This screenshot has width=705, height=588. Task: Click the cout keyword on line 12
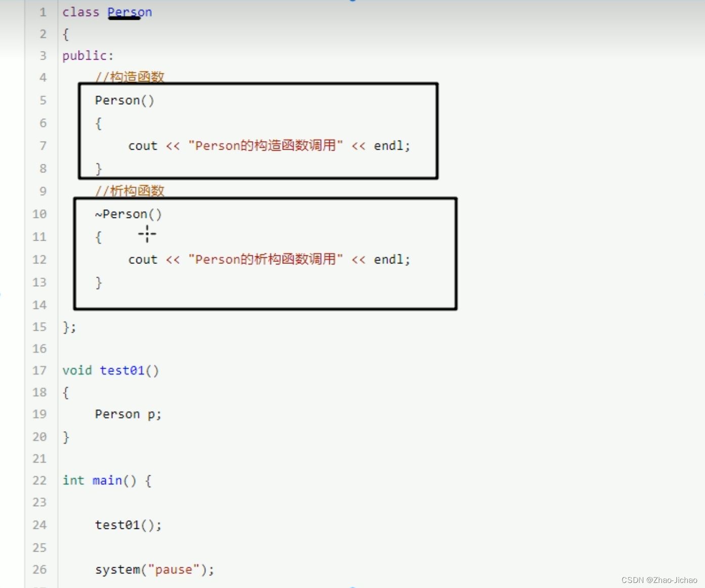point(143,259)
